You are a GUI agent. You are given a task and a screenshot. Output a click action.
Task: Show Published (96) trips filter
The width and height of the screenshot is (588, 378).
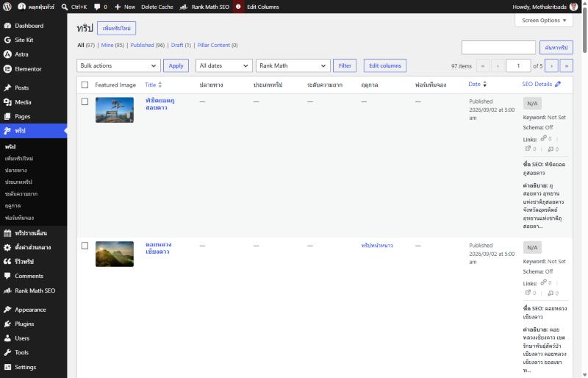(148, 45)
